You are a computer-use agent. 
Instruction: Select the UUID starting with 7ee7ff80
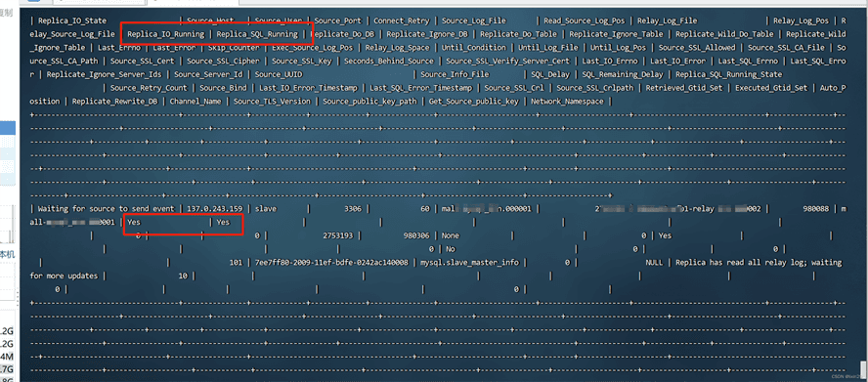331,263
